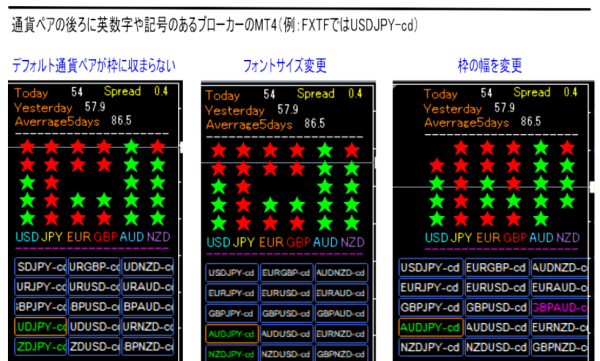600x361 pixels.
Task: Click the green AUD star in the top row of the 枠の幅を変更 panel
Action: [541, 148]
